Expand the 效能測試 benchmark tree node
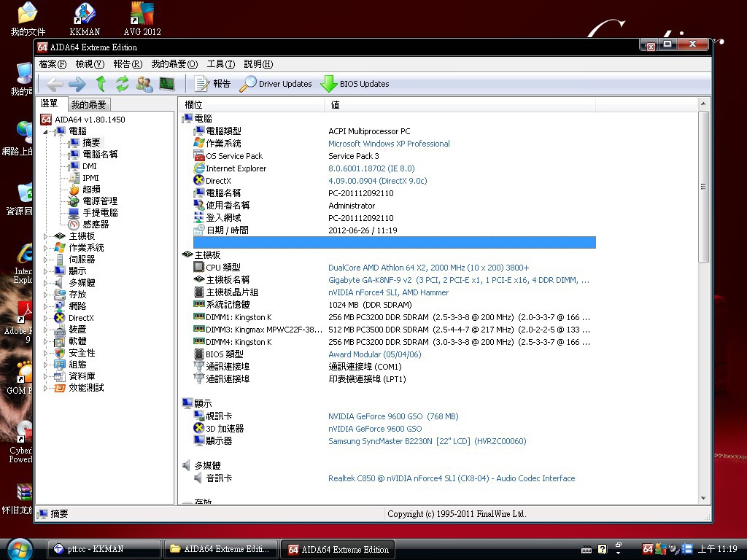The image size is (747, 560). coord(46,388)
